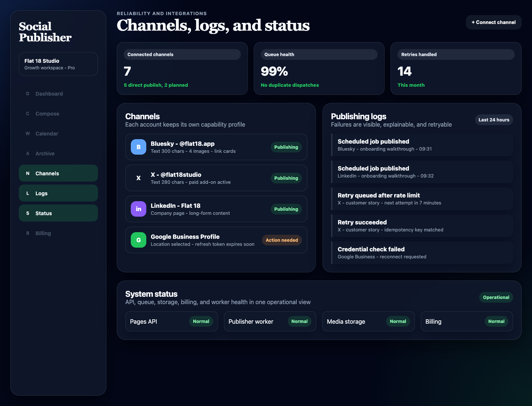Open Compose in the sidebar

tap(58, 114)
